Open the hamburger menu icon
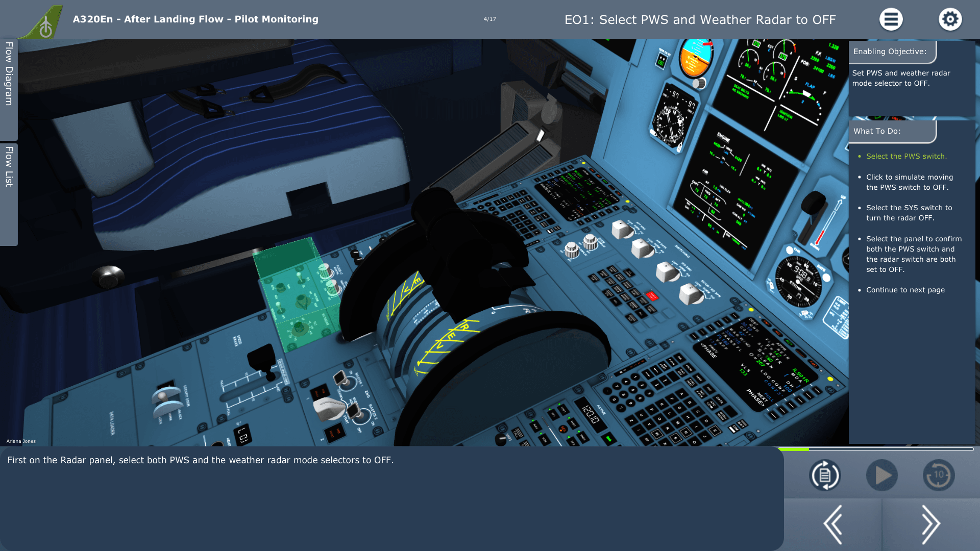The width and height of the screenshot is (980, 551). click(x=891, y=19)
